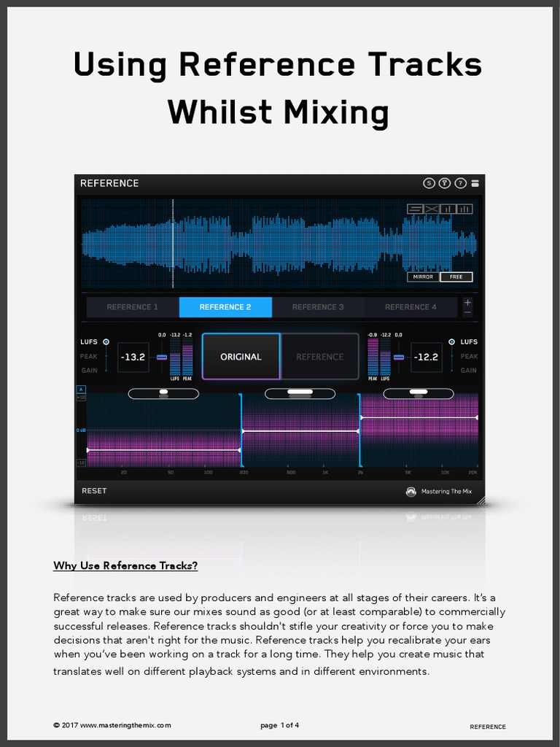
Task: Click the 'Whilst Mixing' title line
Action: click(x=278, y=112)
